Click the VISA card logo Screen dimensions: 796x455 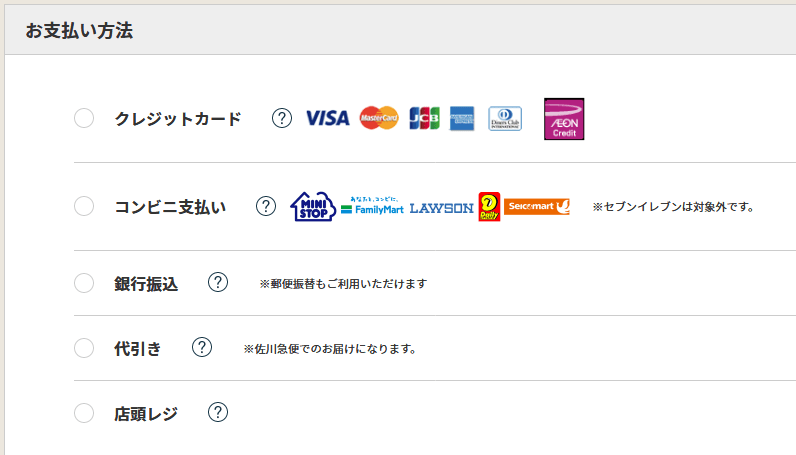click(x=327, y=119)
